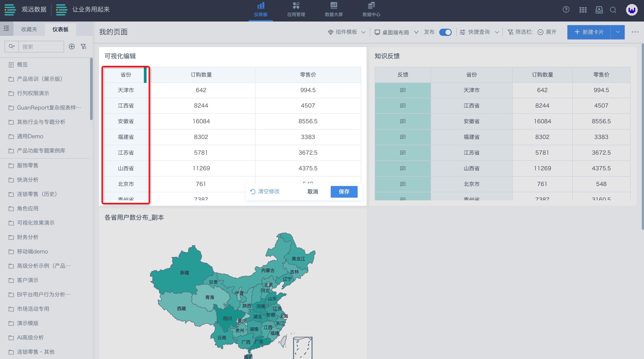Switch to the 仪表板 top navigation tab
Viewport: 644px width, 359px height.
click(261, 10)
